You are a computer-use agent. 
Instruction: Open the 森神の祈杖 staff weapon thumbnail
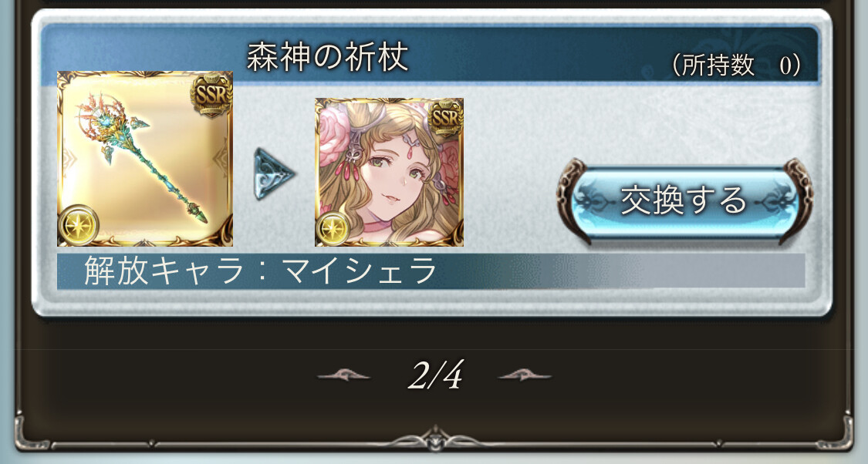click(145, 159)
